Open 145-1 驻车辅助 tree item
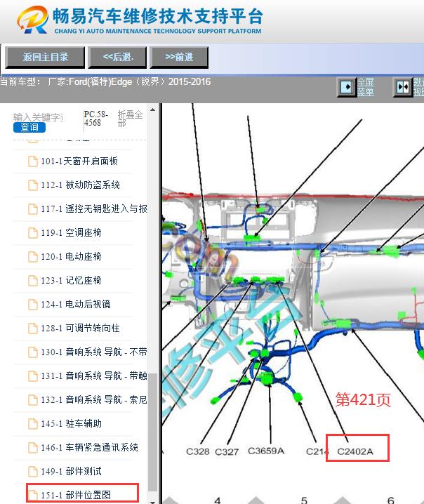Viewport: 424px width, 504px height. tap(71, 424)
